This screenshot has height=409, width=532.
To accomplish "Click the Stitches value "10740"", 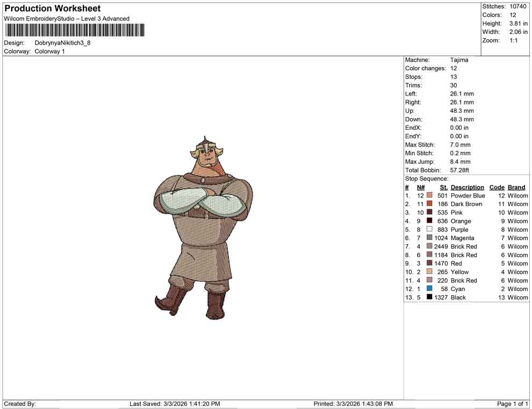I will pos(518,6).
